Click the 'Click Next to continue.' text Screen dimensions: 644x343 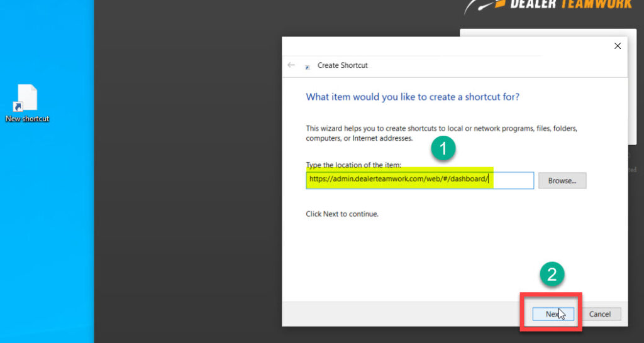pyautogui.click(x=342, y=214)
